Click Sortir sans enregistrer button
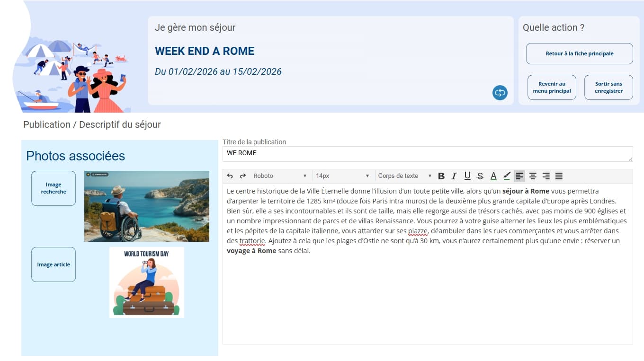644x361 pixels. [x=608, y=87]
